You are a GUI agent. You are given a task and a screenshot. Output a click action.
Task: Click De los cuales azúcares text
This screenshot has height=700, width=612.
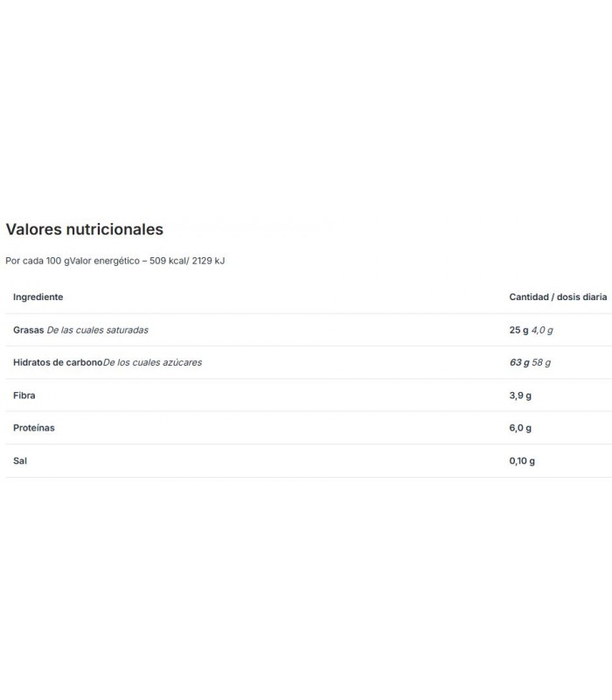[x=152, y=362]
